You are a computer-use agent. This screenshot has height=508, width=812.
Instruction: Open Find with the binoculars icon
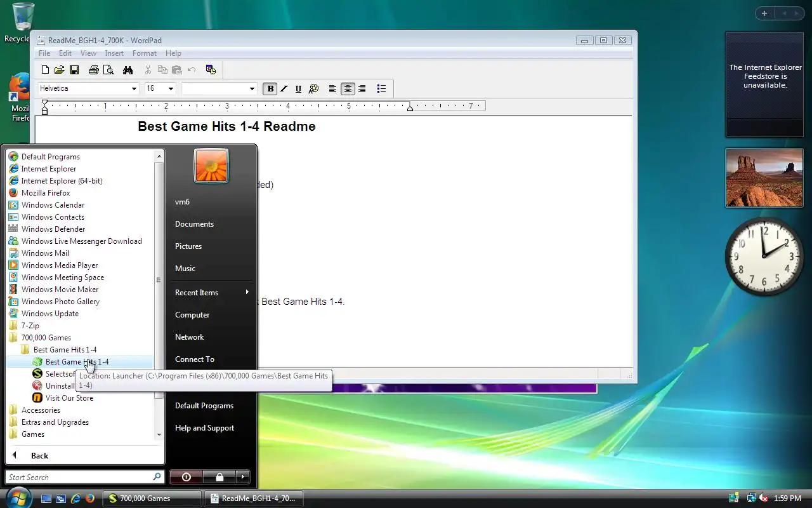click(x=128, y=70)
